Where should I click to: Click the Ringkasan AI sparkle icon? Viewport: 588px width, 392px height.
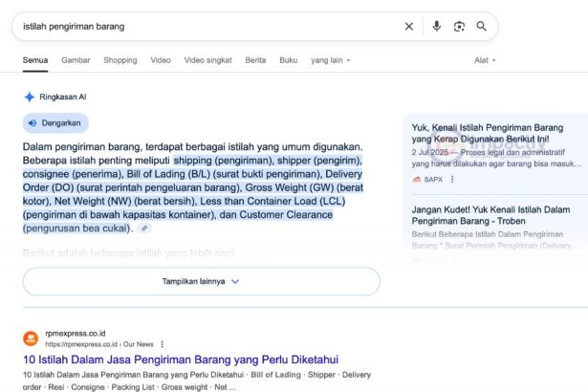[30, 97]
